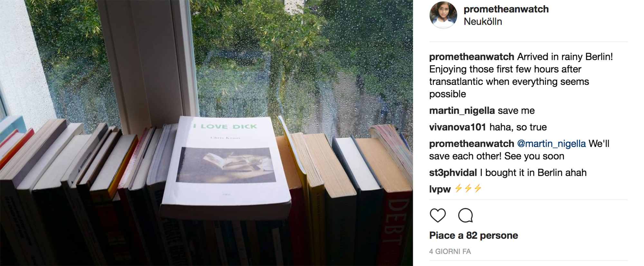
Task: Like the post with the heart icon
Action: tap(438, 215)
